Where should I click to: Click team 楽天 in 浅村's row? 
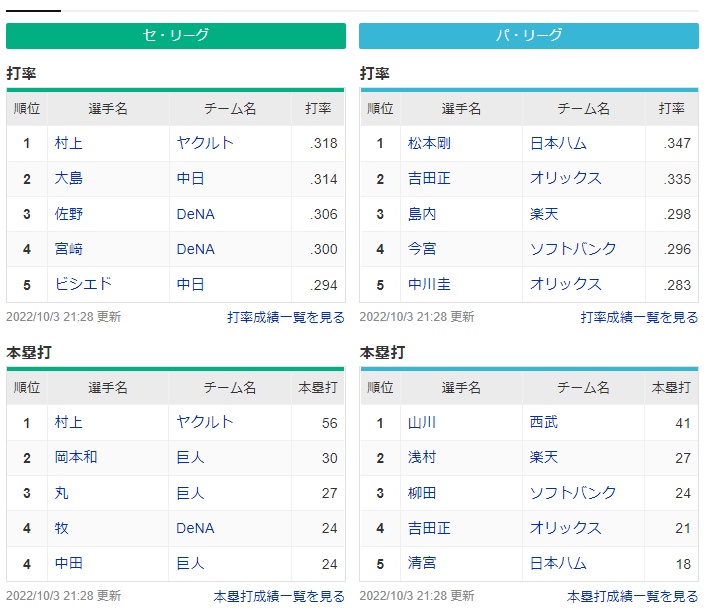coord(544,457)
